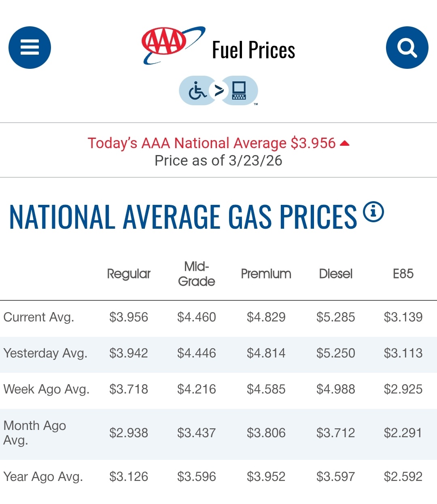Click the Month Ago Avg. row label
This screenshot has width=437, height=504.
(34, 432)
